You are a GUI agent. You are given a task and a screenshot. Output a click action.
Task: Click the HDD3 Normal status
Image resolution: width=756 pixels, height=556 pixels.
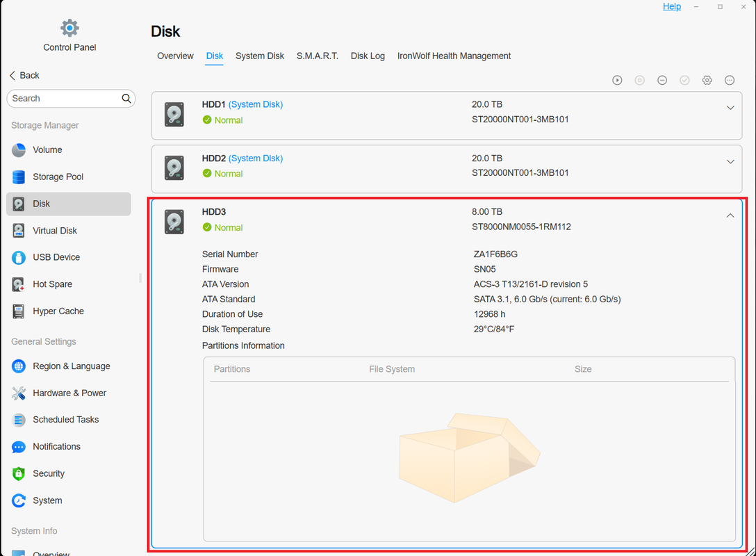(222, 227)
